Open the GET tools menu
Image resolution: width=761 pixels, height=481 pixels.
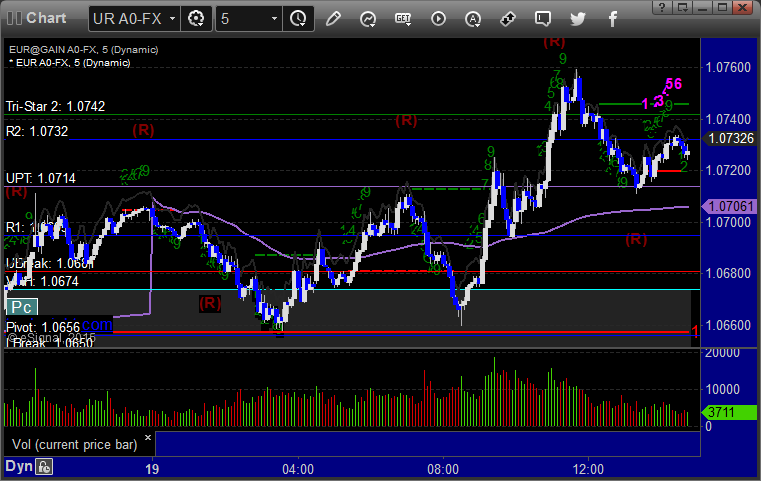(x=403, y=19)
